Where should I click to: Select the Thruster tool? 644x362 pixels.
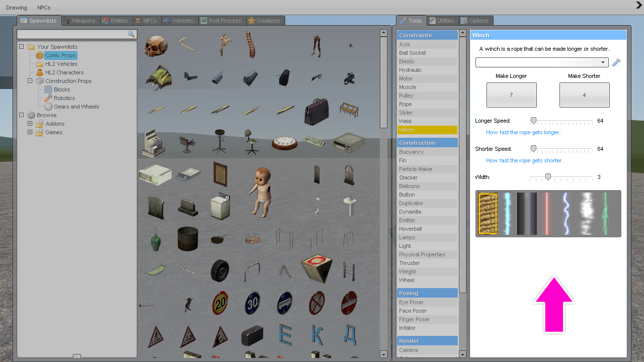(x=427, y=263)
